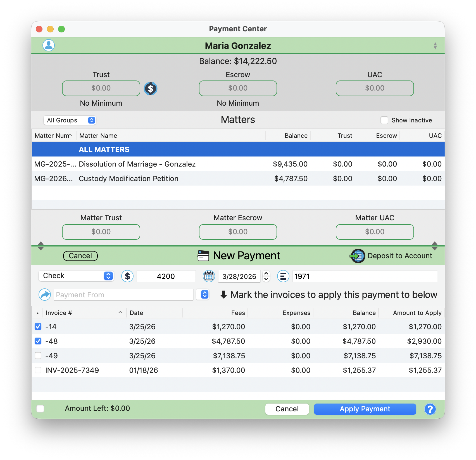
Task: Click the Apply Payment button
Action: [x=365, y=409]
